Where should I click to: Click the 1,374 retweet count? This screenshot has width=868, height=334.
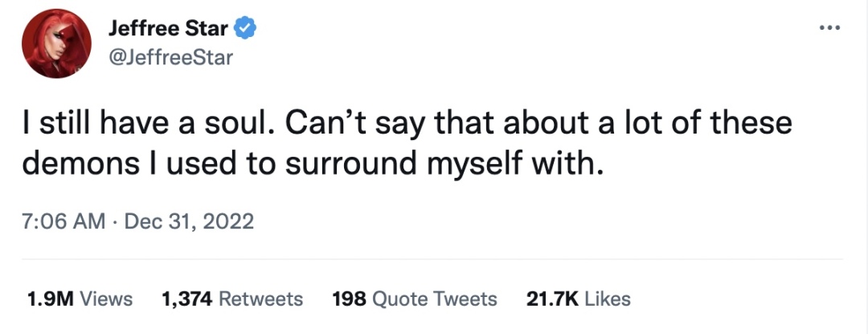pyautogui.click(x=187, y=299)
